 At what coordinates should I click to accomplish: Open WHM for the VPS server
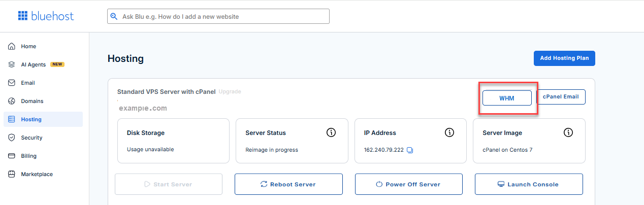pos(507,98)
